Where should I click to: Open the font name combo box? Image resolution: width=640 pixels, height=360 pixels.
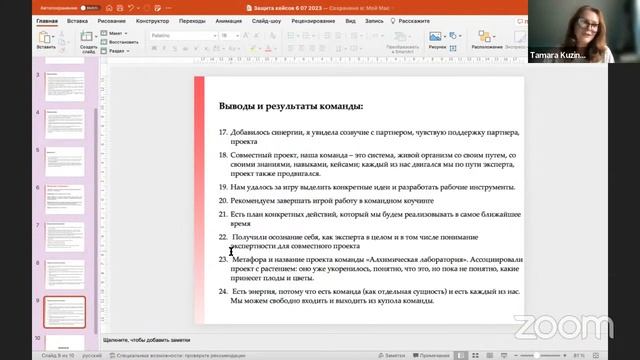[183, 36]
